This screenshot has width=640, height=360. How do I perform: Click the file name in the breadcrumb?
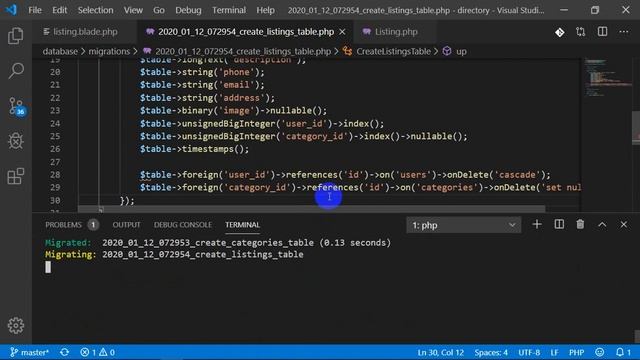click(243, 51)
